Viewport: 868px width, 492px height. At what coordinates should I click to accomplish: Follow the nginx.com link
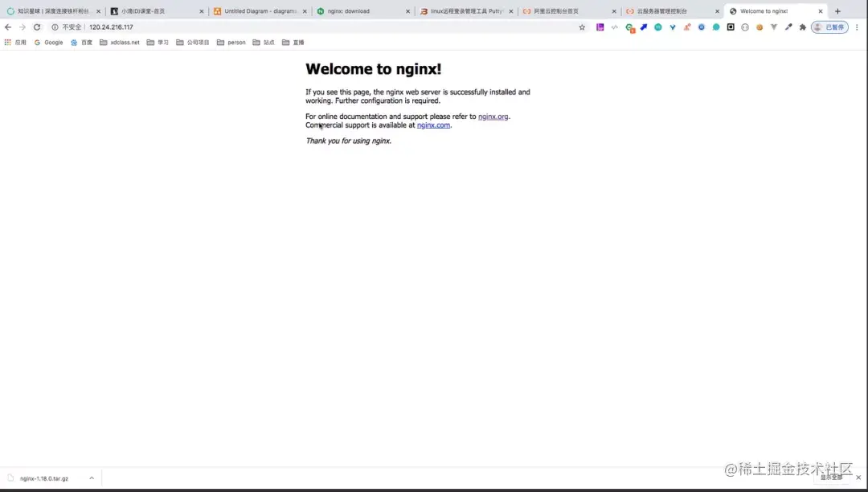(x=433, y=125)
